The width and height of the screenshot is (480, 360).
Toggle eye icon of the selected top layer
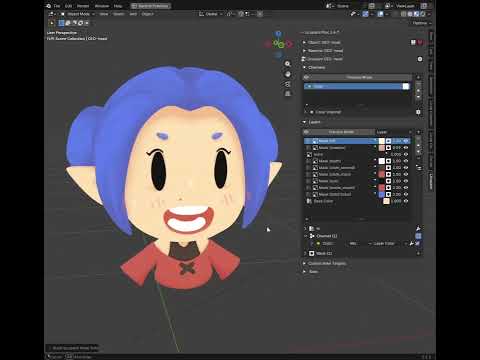(x=406, y=141)
